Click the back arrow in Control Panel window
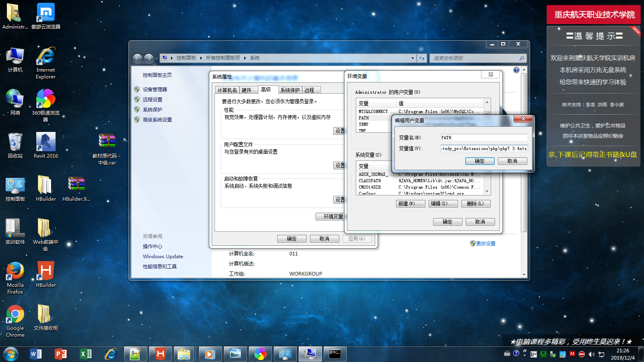Screen dimensions: 644x362 click(137, 58)
